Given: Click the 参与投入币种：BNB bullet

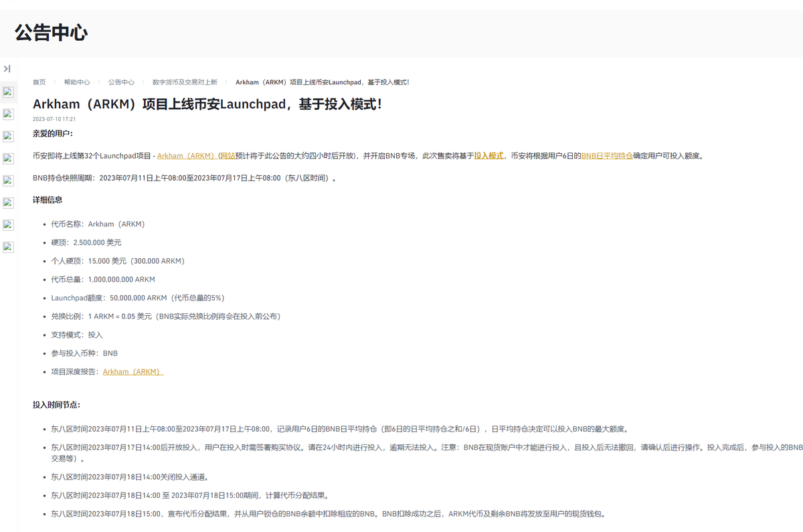Looking at the screenshot, I should coord(84,353).
